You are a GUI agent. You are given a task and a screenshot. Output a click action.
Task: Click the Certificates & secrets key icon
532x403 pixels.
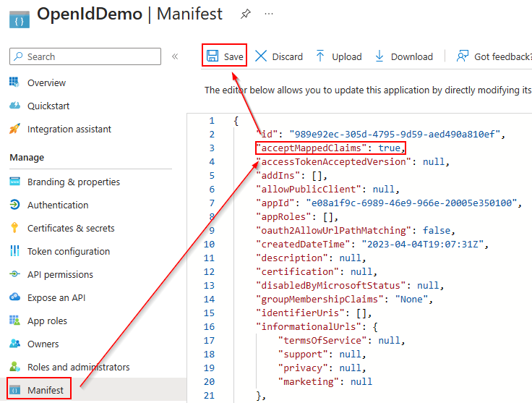click(14, 228)
